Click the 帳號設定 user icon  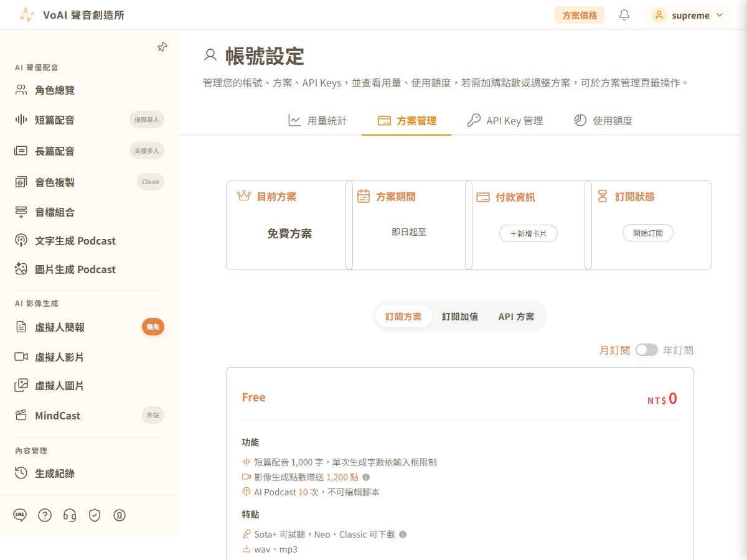click(x=210, y=55)
